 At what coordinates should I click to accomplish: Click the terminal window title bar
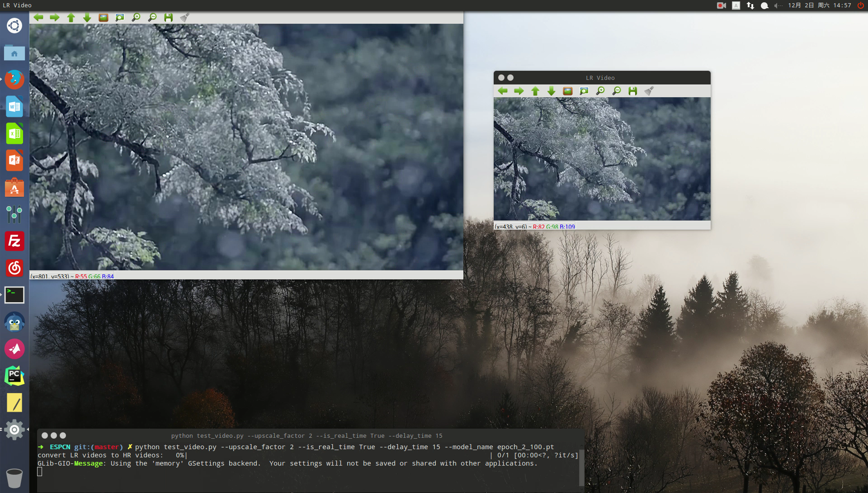coord(307,436)
